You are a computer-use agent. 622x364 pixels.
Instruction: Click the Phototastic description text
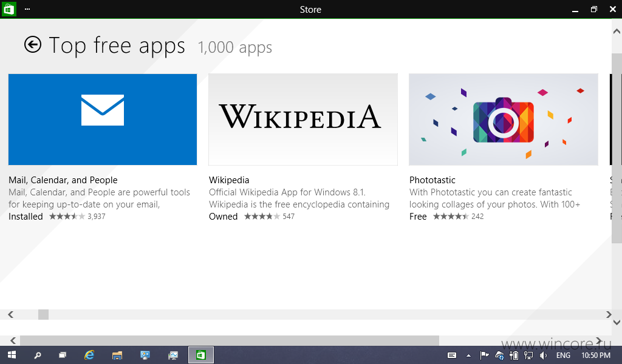494,198
